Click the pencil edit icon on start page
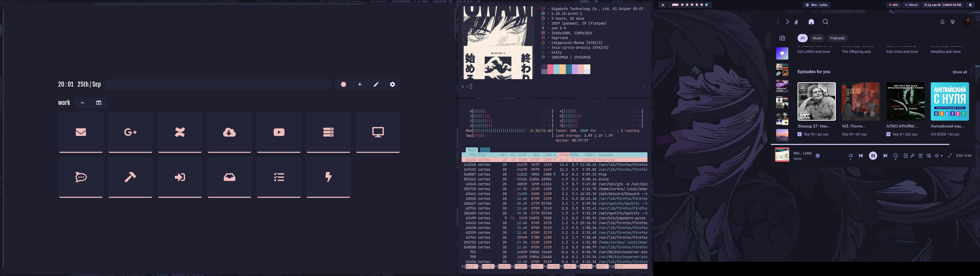 [376, 85]
